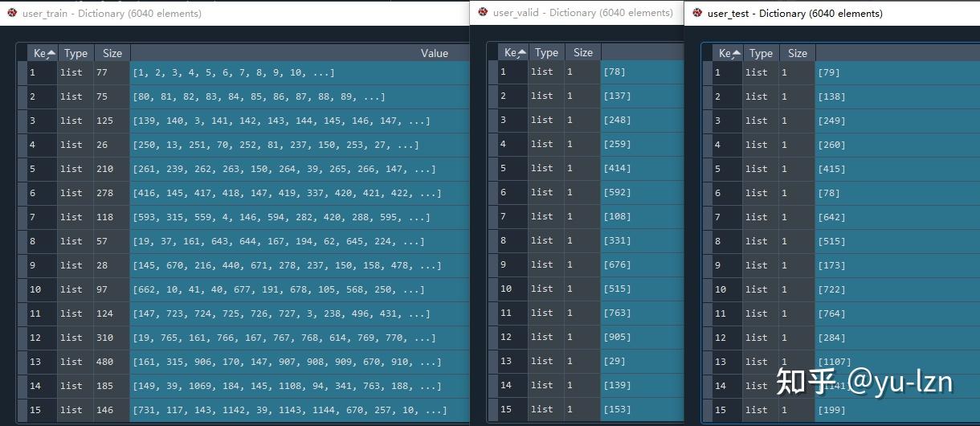
Task: Sort user_test table by Size header
Action: (x=798, y=53)
